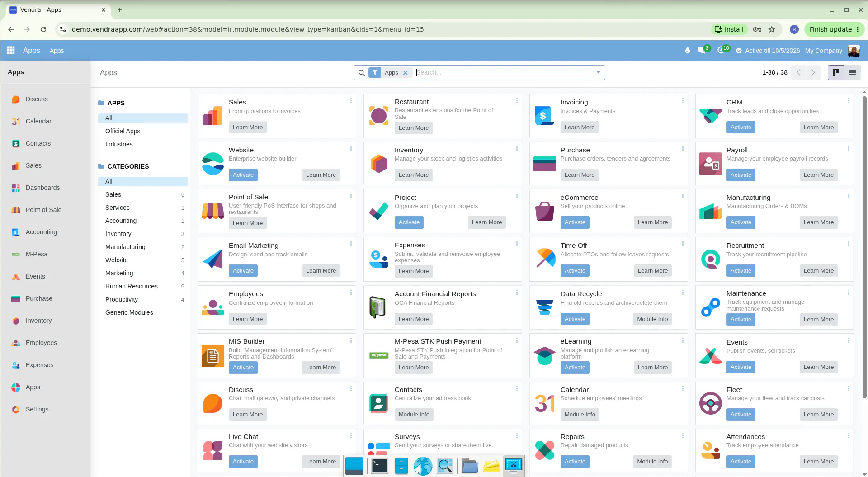This screenshot has height=477, width=868.
Task: Click the droplet debug icon in navbar
Action: coord(688,50)
